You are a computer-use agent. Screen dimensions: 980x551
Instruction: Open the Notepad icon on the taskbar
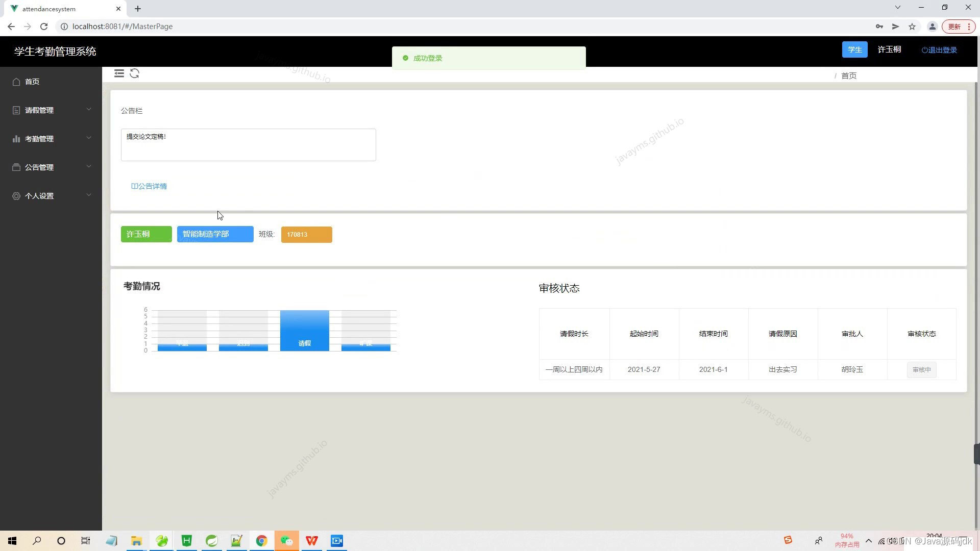click(x=111, y=541)
